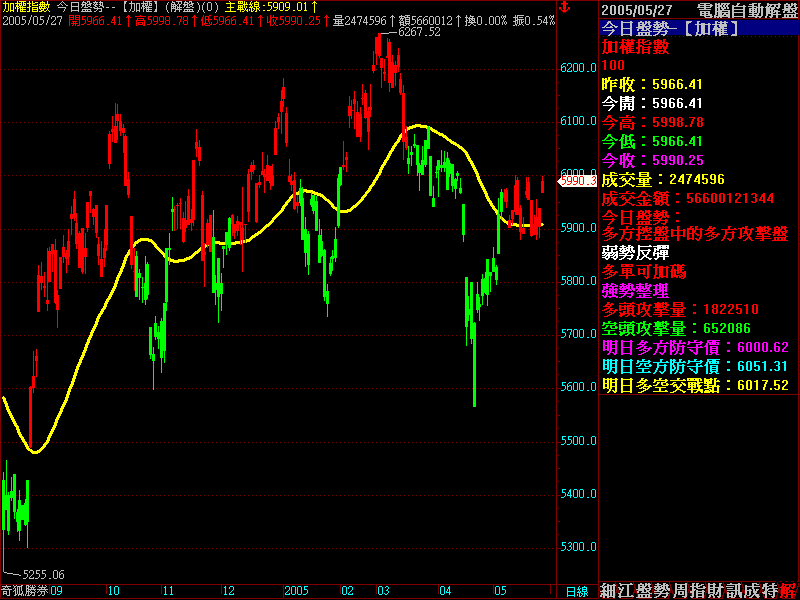Viewport: 800px width, 600px height.
Task: Open the 財 financial tab
Action: pyautogui.click(x=716, y=591)
